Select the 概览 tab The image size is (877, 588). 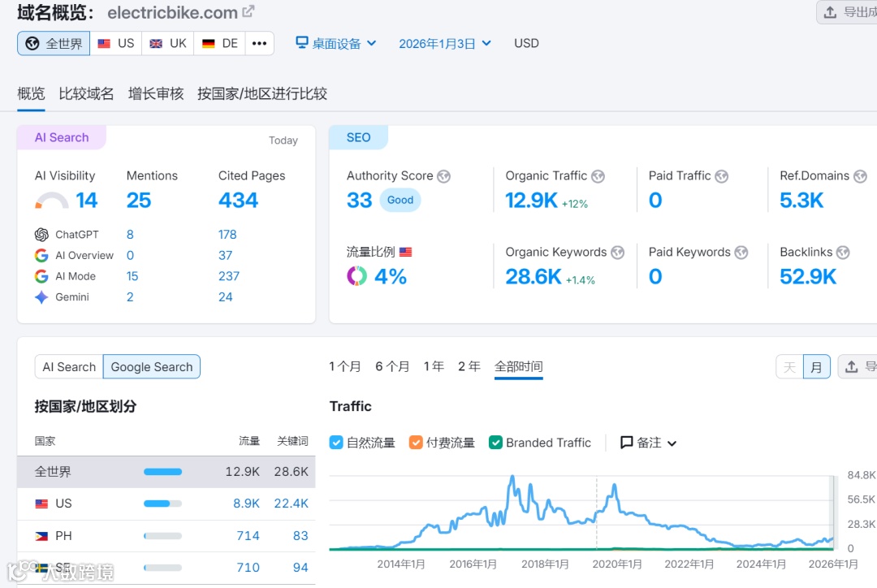tap(31, 93)
